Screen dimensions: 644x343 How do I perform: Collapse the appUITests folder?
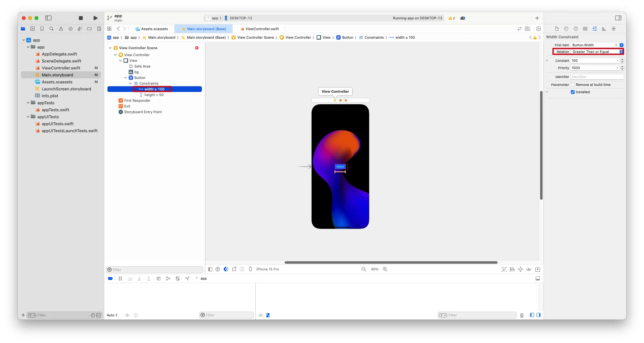28,117
